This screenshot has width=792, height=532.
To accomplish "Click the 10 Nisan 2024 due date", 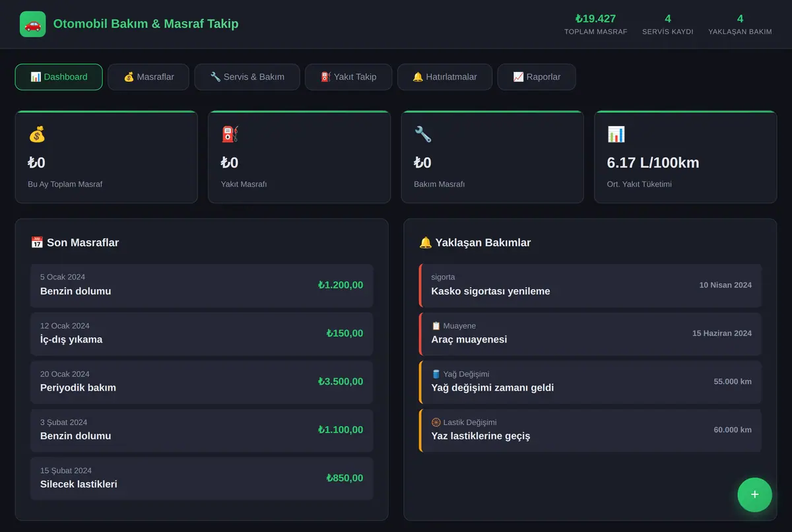I will point(725,285).
